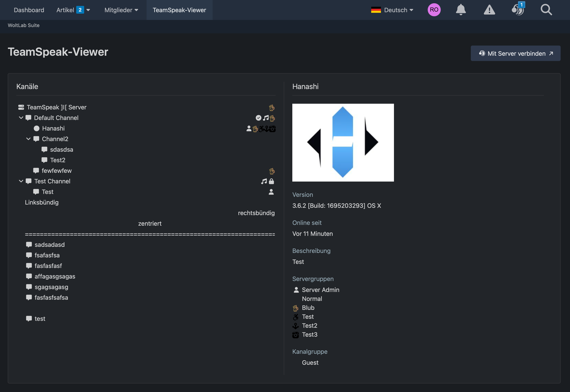Collapse the Test Channel tree

pyautogui.click(x=21, y=181)
